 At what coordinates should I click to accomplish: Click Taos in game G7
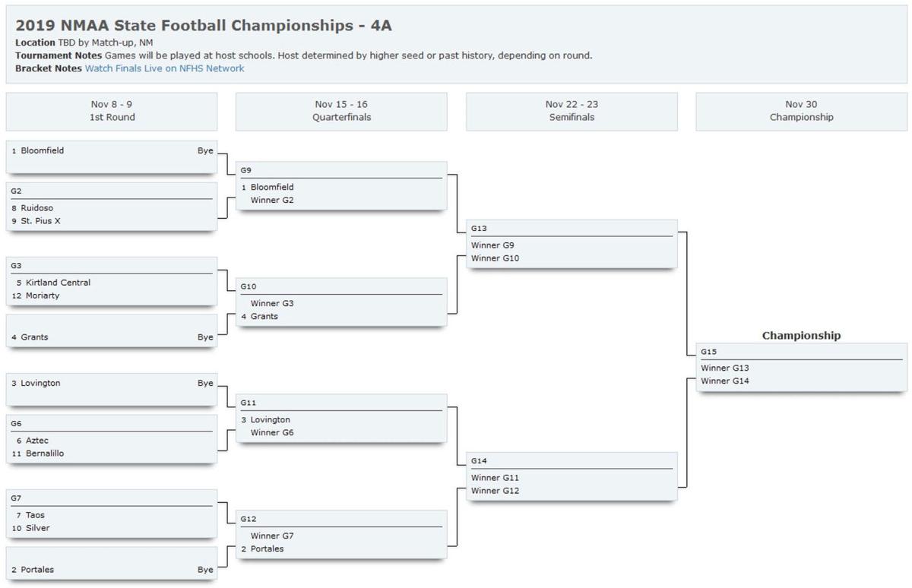pos(36,515)
